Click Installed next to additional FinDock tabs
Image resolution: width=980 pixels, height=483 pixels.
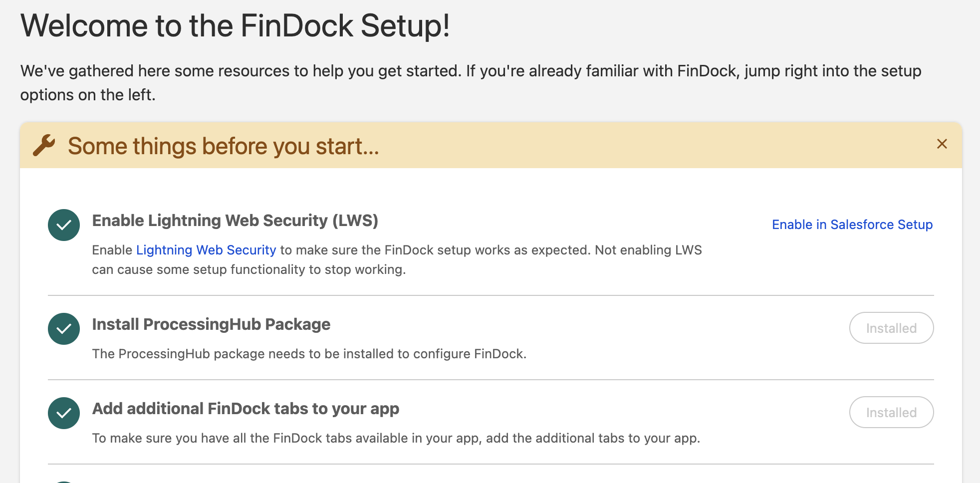[891, 412]
